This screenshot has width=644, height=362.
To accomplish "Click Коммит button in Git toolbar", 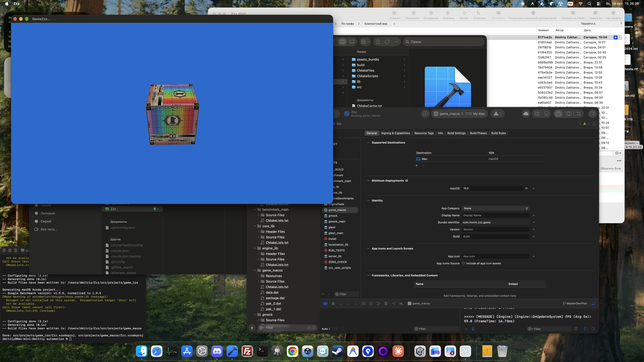I will point(395,15).
